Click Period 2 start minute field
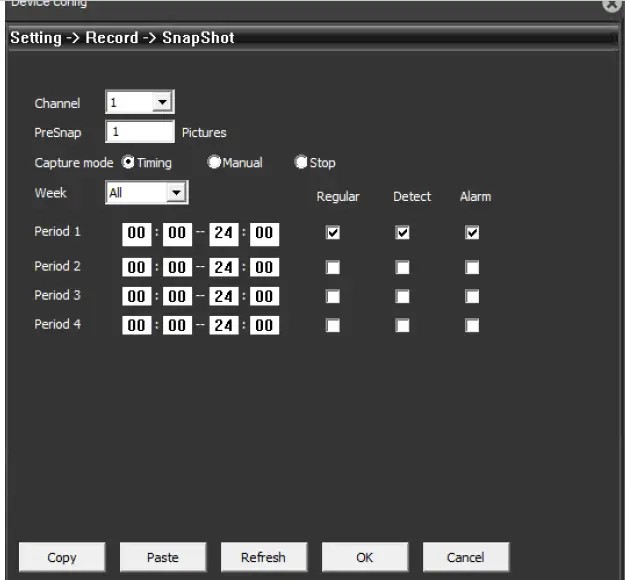The width and height of the screenshot is (625, 580). [177, 267]
